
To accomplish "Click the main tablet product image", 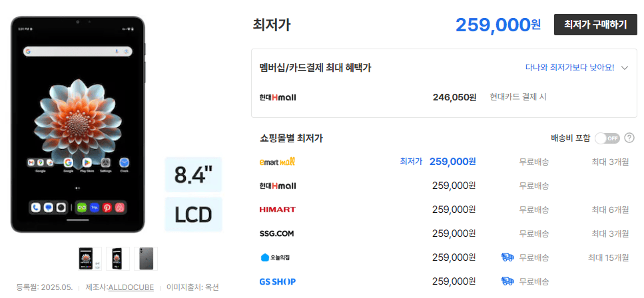I will pos(78,124).
